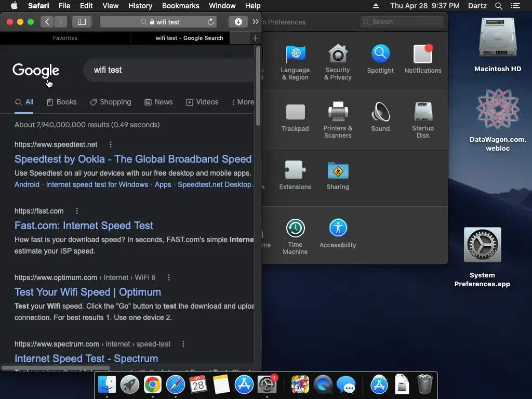Screen dimensions: 532x399
Task: Click Safari back navigation arrow
Action: pos(47,22)
